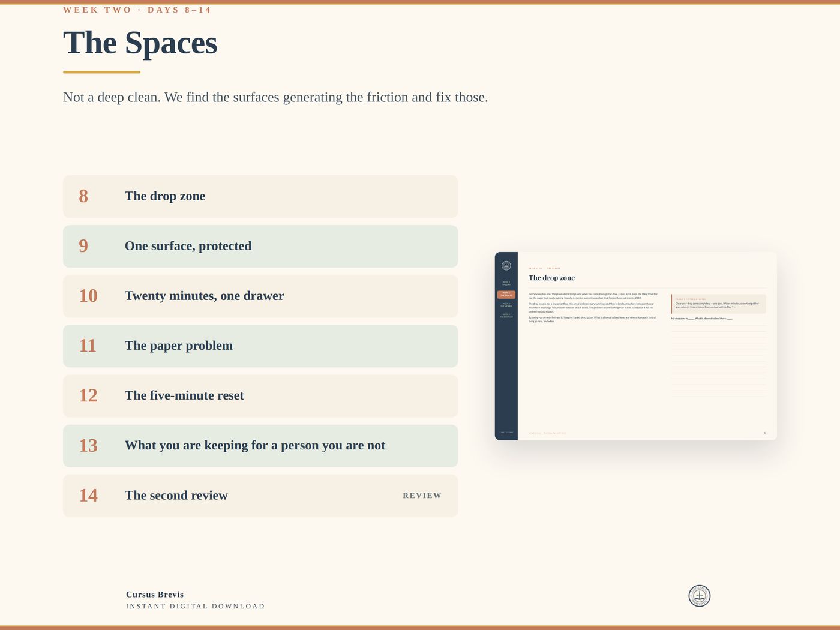Viewport: 840px width, 630px height.
Task: Click the Cursus Brevis seal logo in the footer
Action: tap(699, 596)
